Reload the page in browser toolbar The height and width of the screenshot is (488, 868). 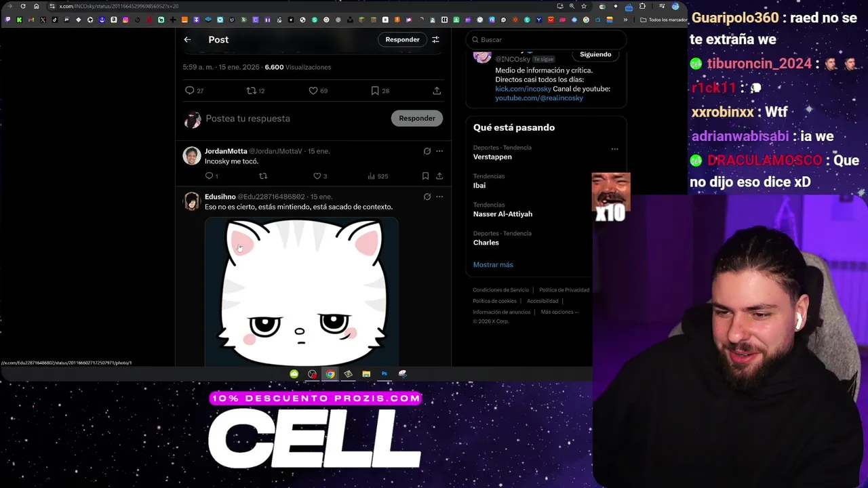click(23, 6)
